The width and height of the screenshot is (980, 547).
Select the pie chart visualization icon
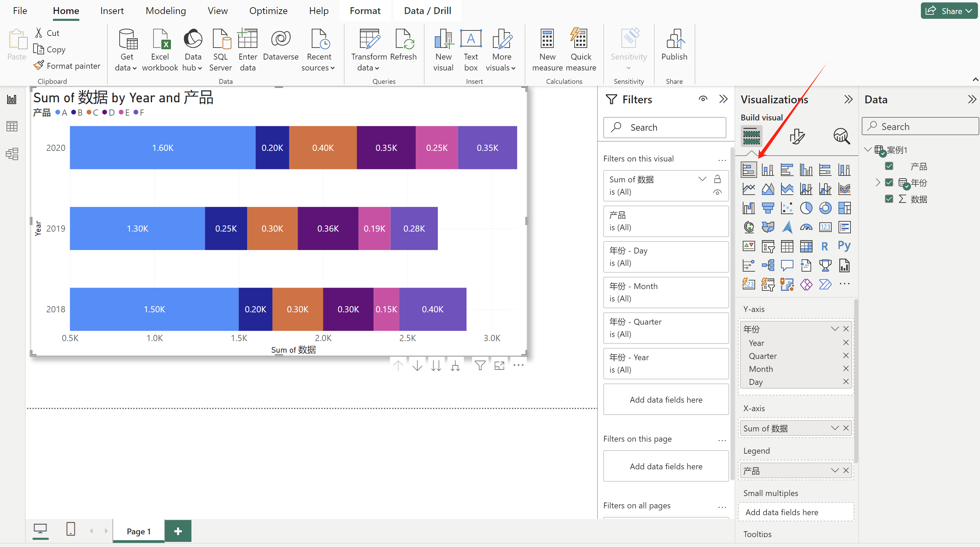[806, 208]
